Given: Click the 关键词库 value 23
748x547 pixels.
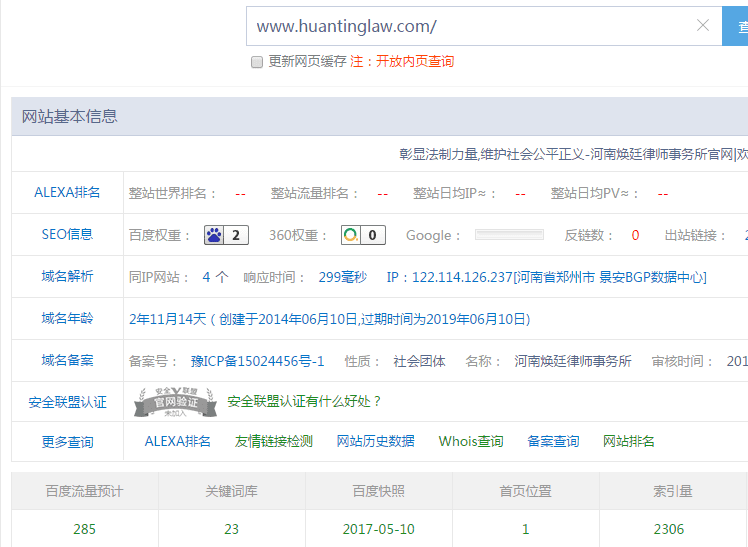Looking at the screenshot, I should point(231,529).
